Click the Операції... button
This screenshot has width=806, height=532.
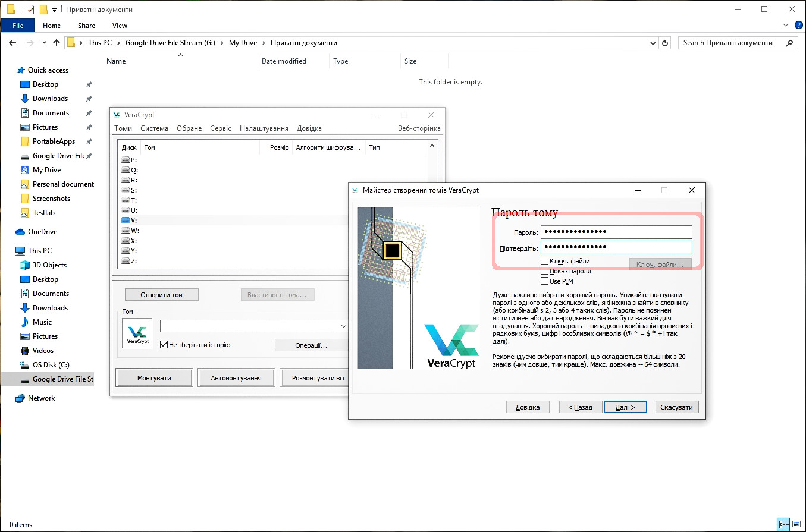pyautogui.click(x=311, y=345)
